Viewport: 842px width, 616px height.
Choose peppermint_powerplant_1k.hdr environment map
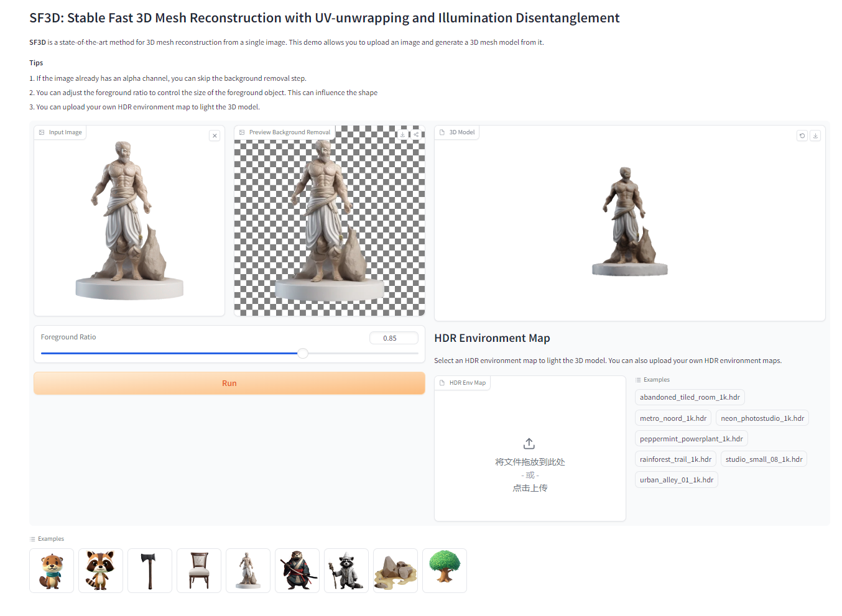tap(691, 439)
